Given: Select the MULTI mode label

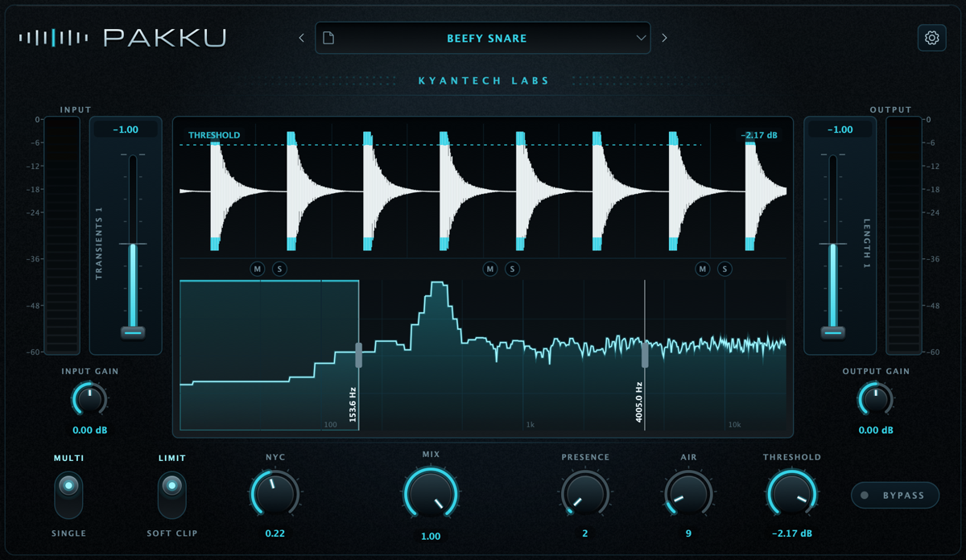Looking at the screenshot, I should pyautogui.click(x=68, y=458).
